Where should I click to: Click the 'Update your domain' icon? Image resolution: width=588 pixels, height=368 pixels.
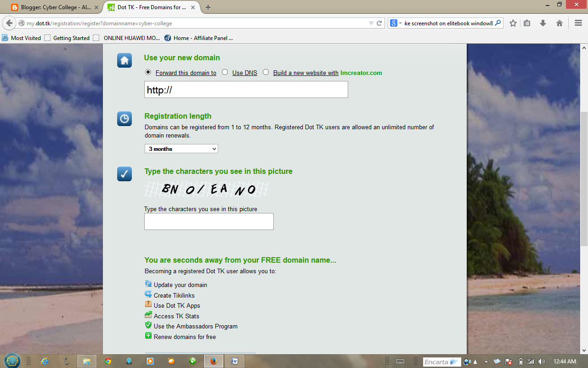(148, 284)
